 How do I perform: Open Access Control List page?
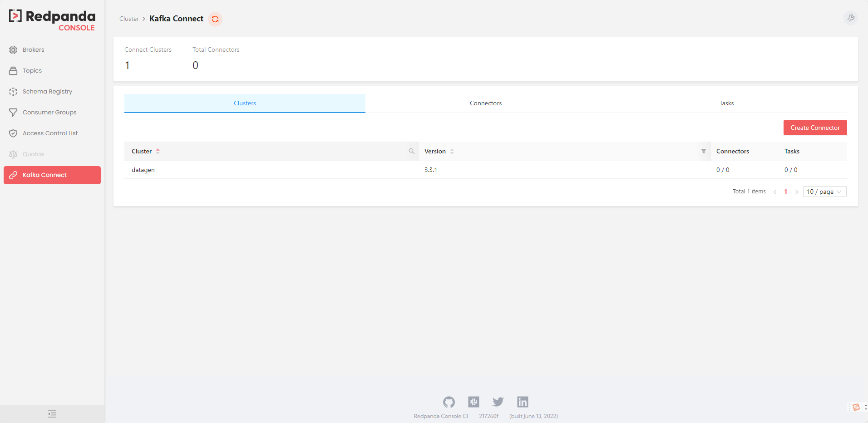point(52,133)
